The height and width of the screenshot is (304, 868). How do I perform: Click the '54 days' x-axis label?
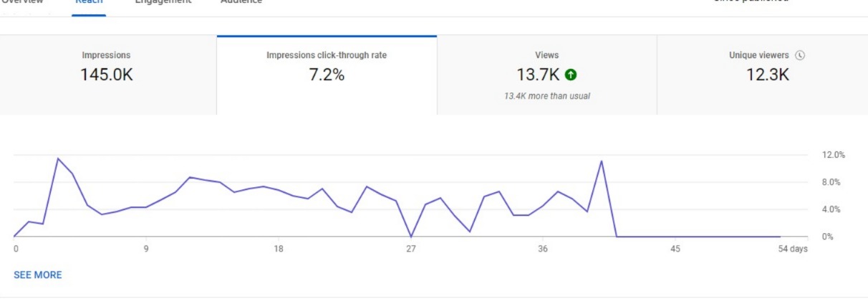793,249
